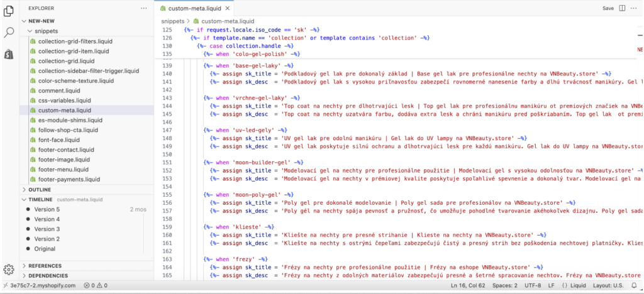
Task: Open the Explorer files icon in activity bar
Action: [9, 10]
